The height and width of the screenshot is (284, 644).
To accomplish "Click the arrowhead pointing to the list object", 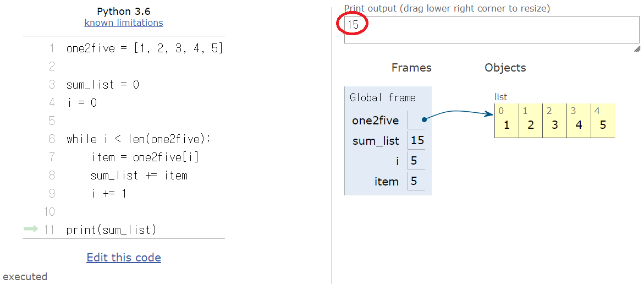I will 489,114.
